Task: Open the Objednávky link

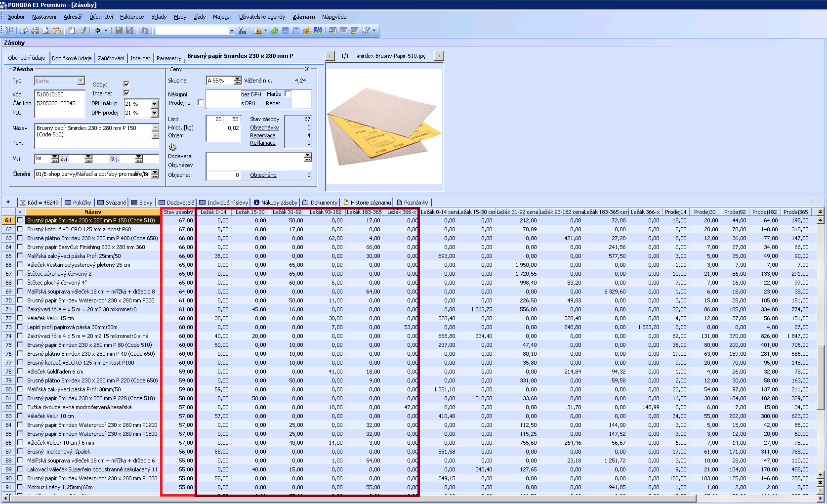Action: point(264,127)
